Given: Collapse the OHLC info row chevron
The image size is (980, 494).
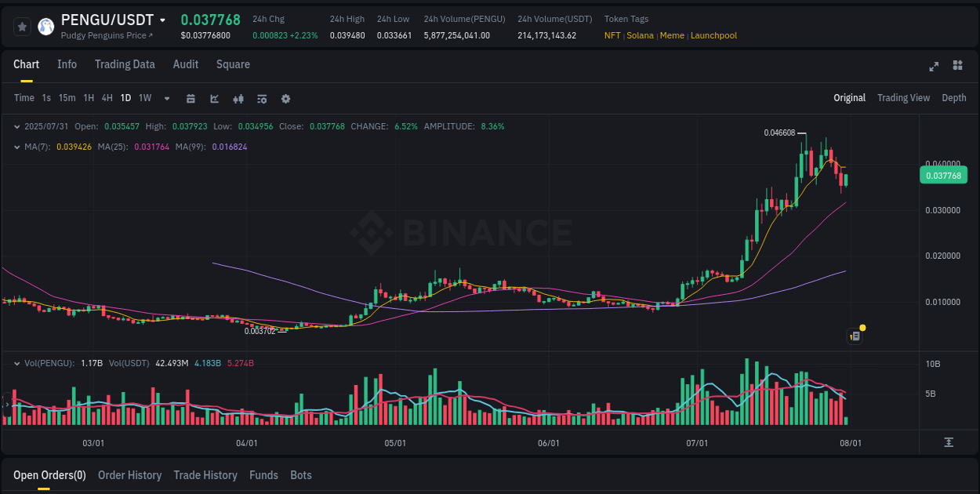Looking at the screenshot, I should coord(16,125).
